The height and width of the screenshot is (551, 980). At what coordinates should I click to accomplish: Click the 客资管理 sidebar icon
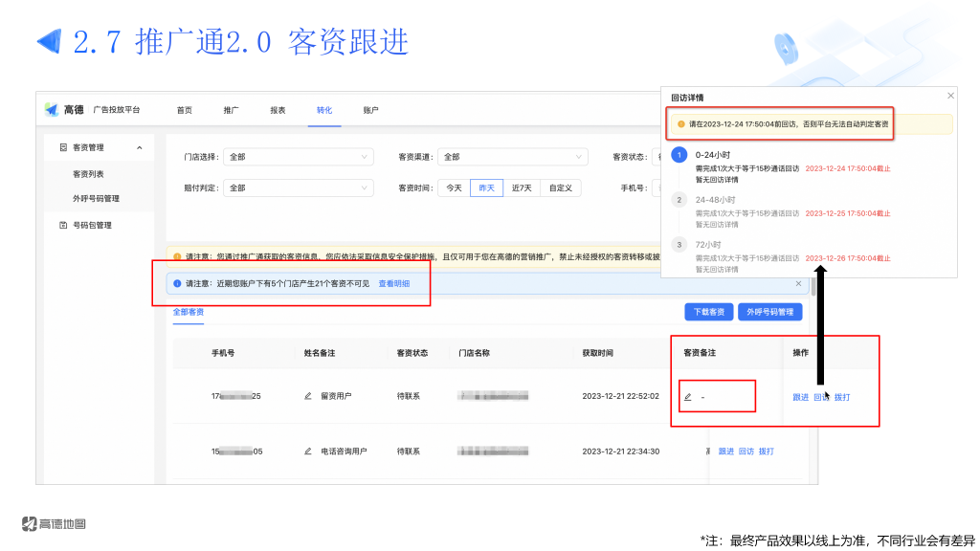click(63, 147)
